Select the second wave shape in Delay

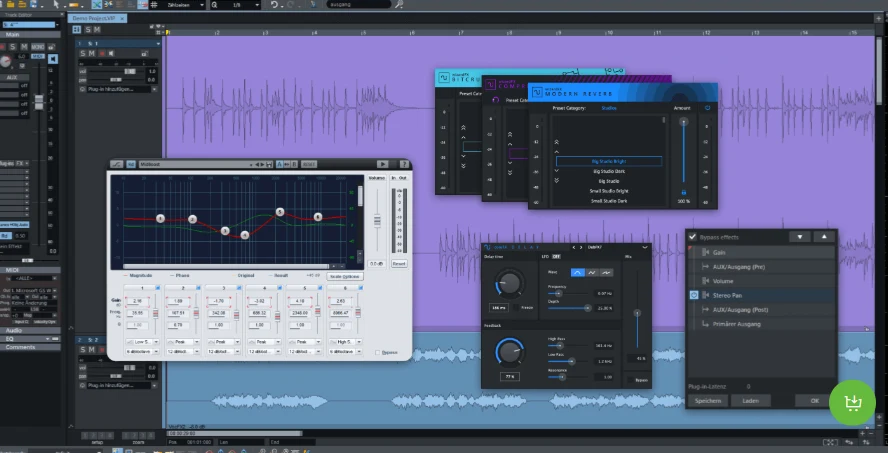pos(592,272)
